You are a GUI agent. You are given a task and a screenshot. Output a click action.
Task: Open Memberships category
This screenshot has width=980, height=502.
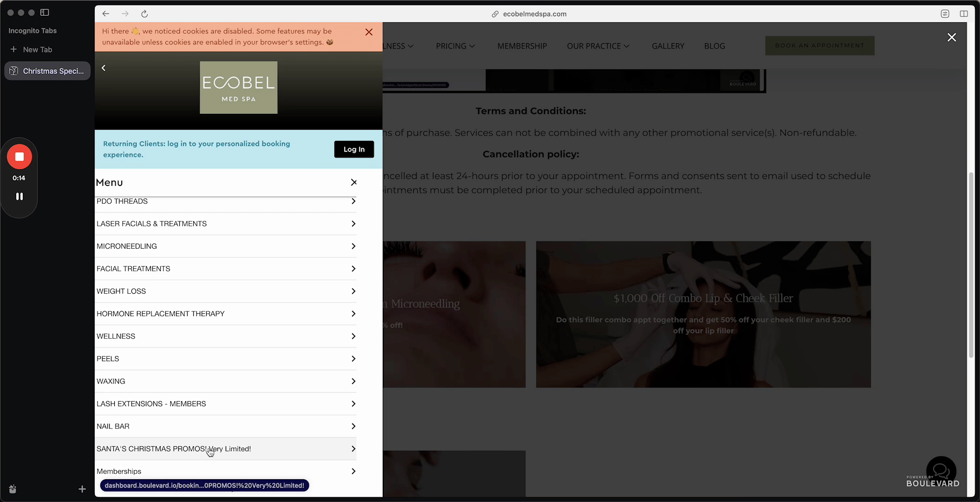pyautogui.click(x=226, y=471)
